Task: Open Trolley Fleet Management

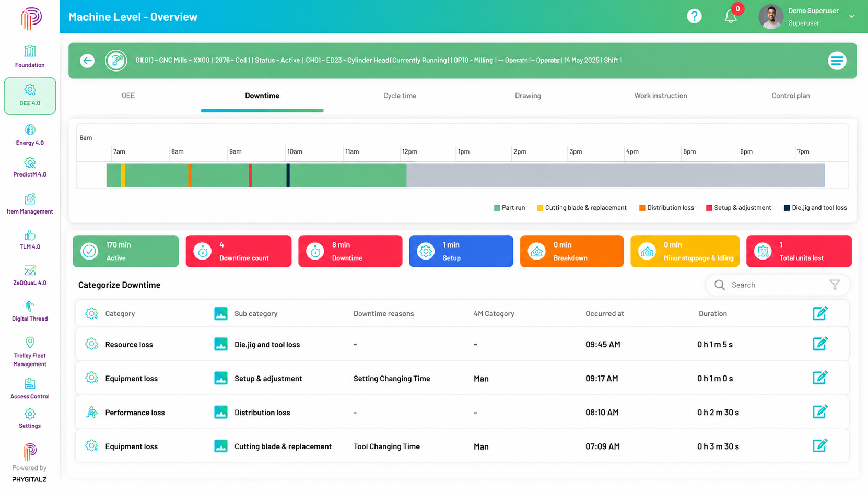Action: (30, 351)
